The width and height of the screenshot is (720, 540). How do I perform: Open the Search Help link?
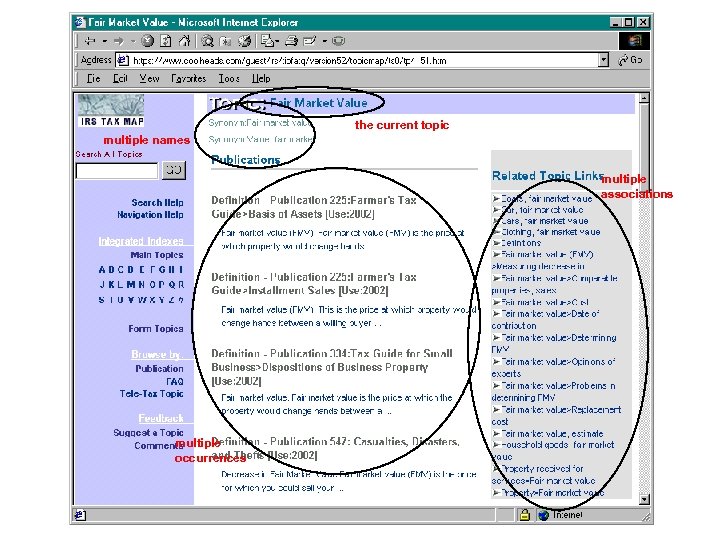[157, 202]
